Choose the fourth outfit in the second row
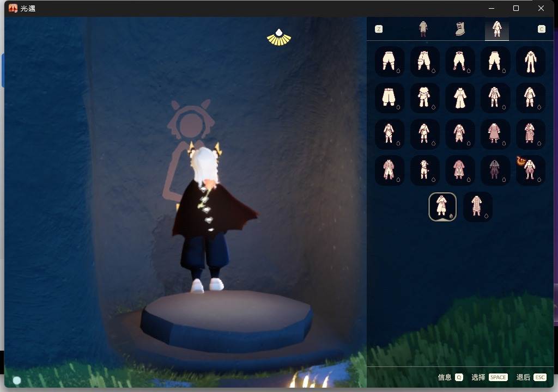558x392 pixels. (495, 97)
